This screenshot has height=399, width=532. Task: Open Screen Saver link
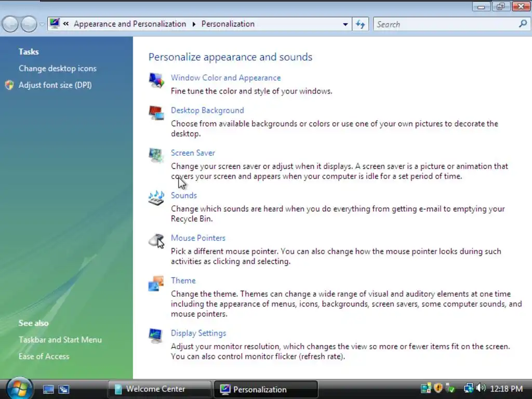click(193, 153)
